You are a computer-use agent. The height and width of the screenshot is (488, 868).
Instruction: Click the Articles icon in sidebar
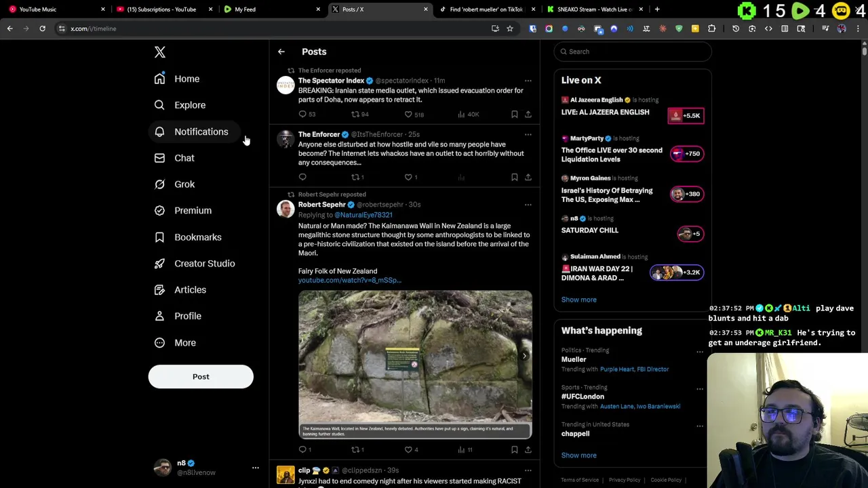pyautogui.click(x=159, y=290)
